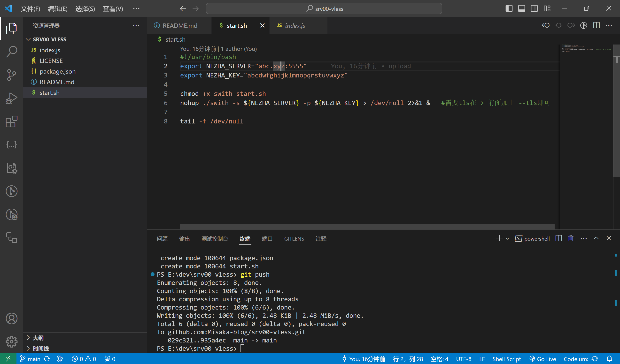Toggle the bottom panel layout button
Viewport: 620px width, 364px height.
point(521,9)
